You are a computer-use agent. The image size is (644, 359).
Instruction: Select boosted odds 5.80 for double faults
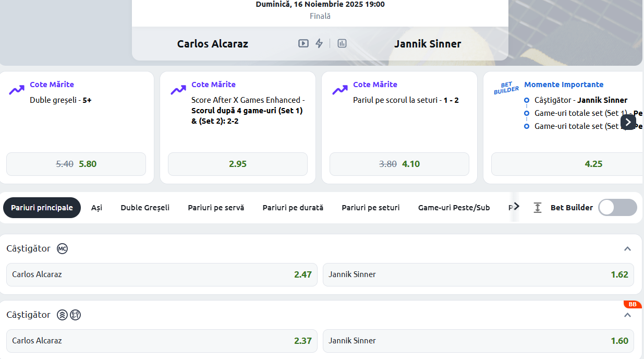[76, 164]
